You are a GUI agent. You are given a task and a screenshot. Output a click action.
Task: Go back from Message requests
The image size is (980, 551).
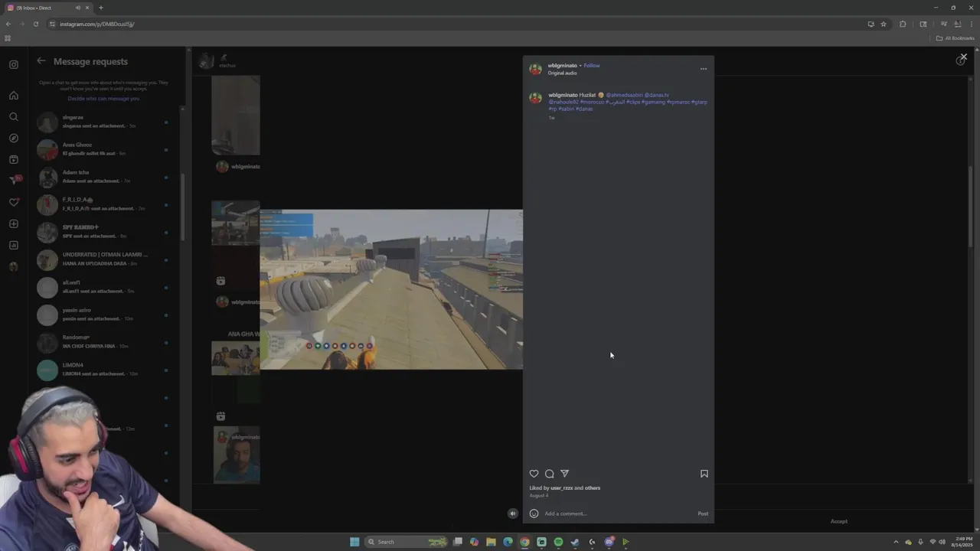[41, 61]
